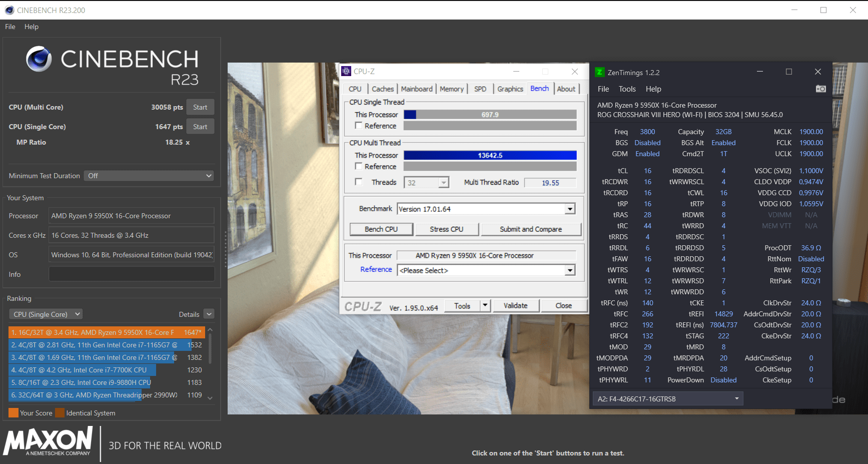868x464 pixels.
Task: Open the CPU (Single Core) ranking dropdown
Action: pyautogui.click(x=46, y=314)
